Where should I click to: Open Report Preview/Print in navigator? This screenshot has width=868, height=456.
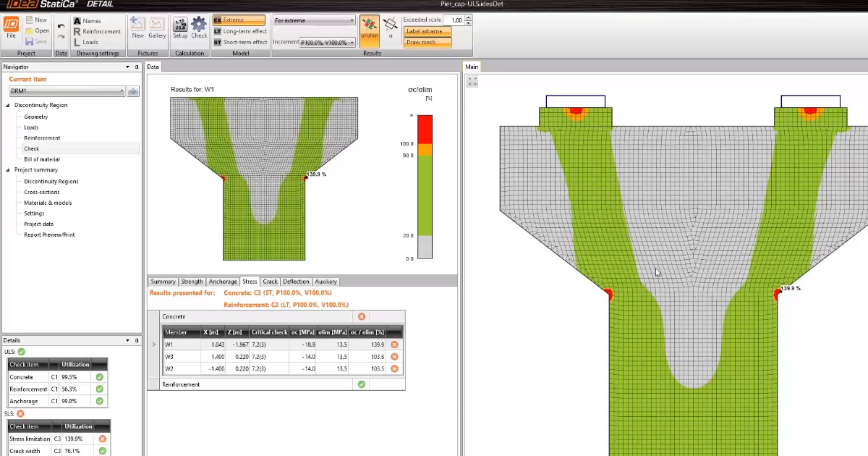coord(49,235)
